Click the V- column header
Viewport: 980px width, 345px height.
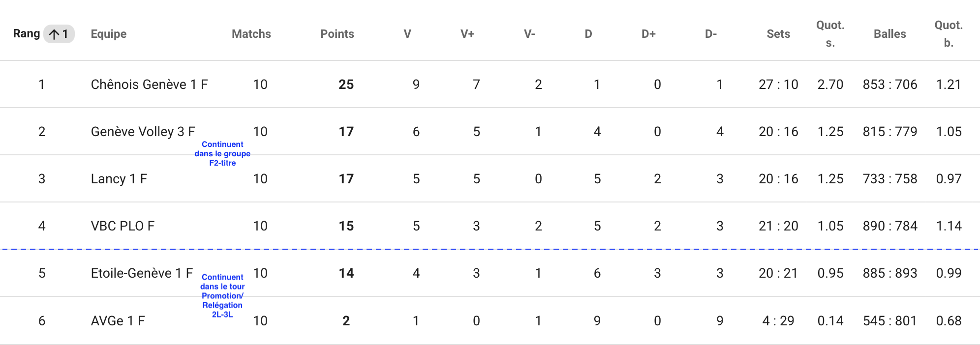click(x=529, y=34)
